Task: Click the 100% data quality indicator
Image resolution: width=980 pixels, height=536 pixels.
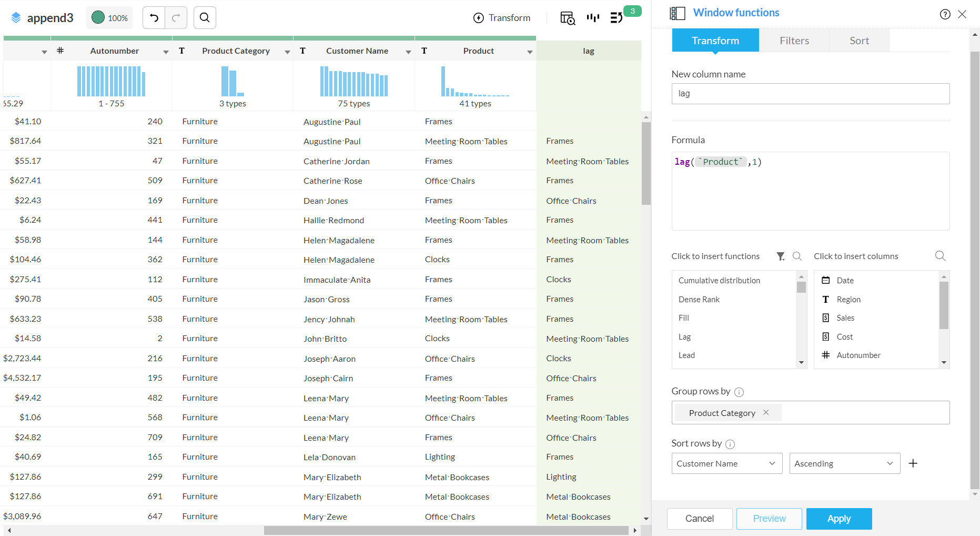Action: (109, 18)
